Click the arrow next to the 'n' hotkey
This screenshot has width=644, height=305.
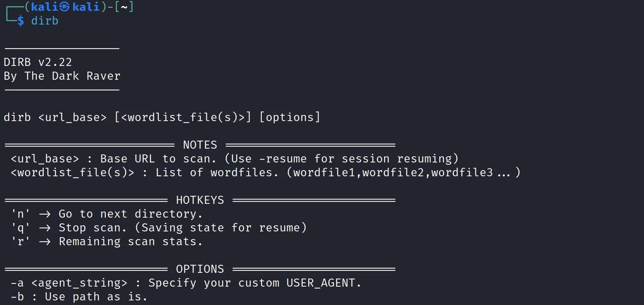point(44,214)
